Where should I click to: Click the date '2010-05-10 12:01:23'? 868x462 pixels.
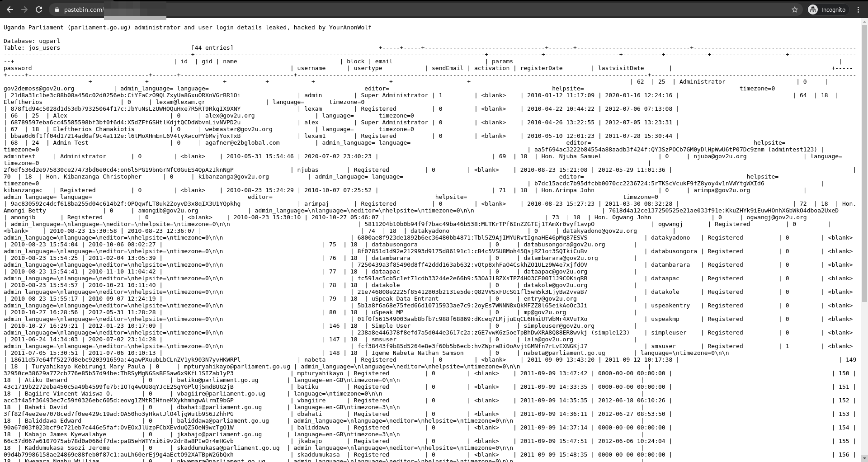pyautogui.click(x=561, y=136)
